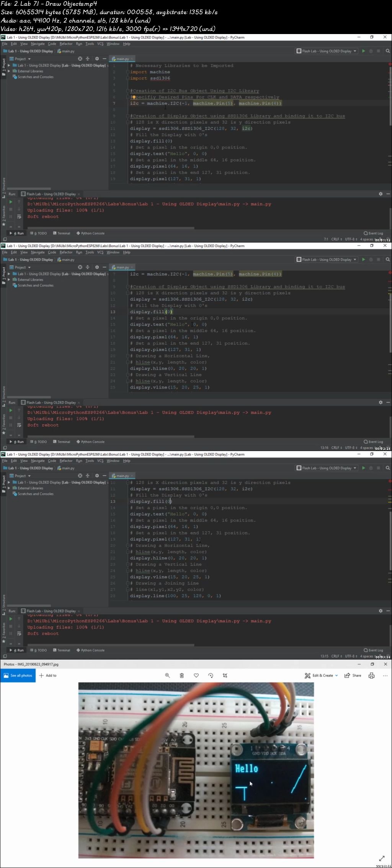Expand External Libraries in frame 00:01:12
Image resolution: width=392 pixels, height=868 pixels.
[x=9, y=71]
